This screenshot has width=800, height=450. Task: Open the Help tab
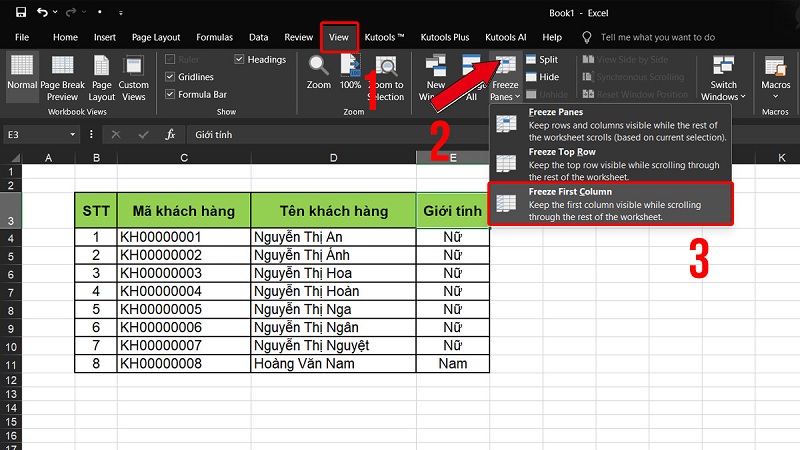(552, 37)
